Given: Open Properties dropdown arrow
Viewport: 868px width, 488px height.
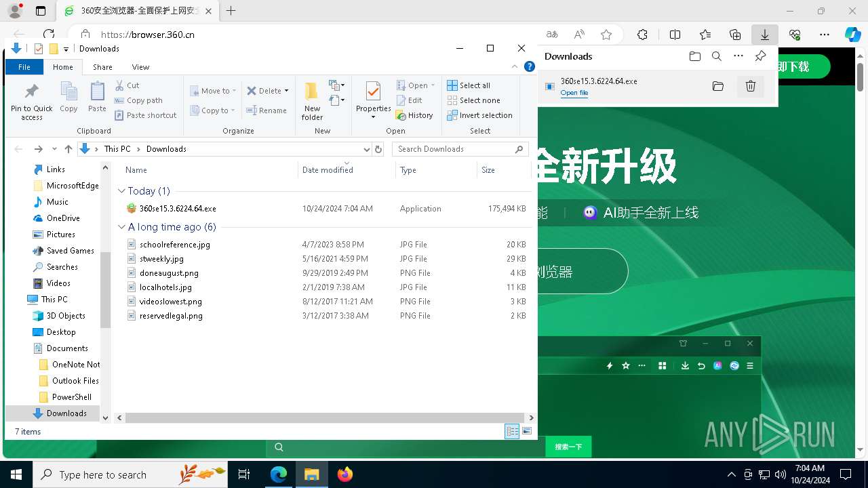Looking at the screenshot, I should pos(374,117).
